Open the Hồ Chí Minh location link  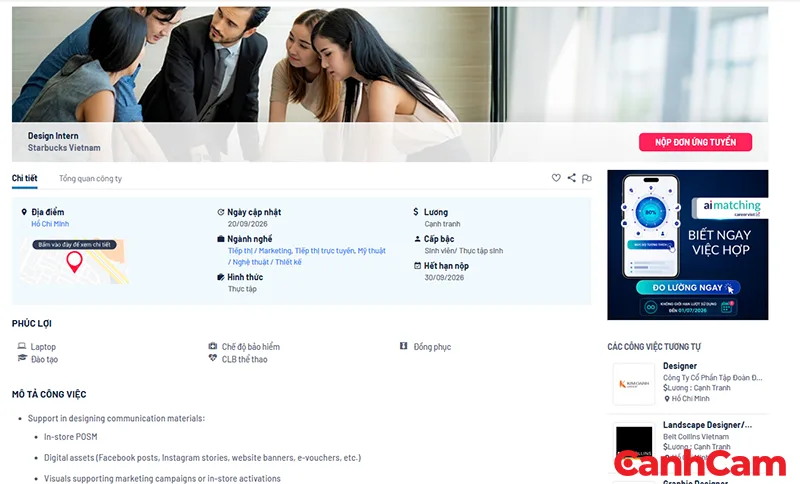pos(50,224)
